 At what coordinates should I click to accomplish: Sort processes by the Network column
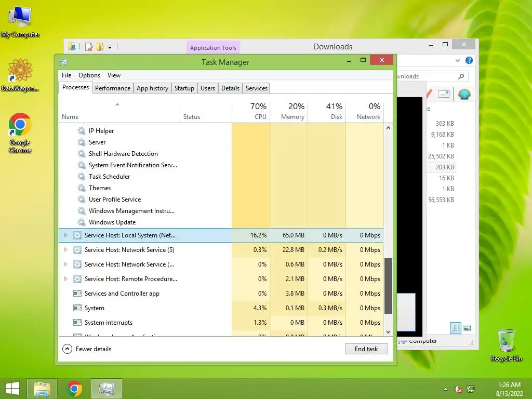pyautogui.click(x=365, y=112)
